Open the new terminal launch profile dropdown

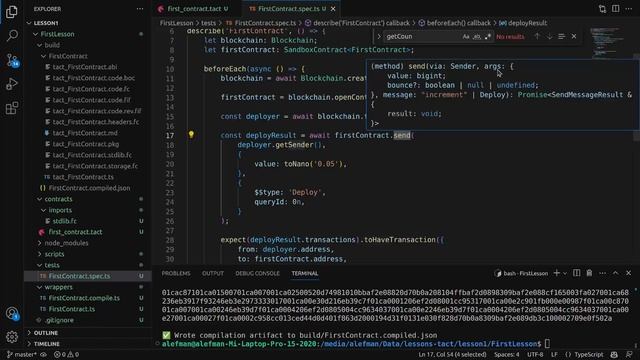[x=565, y=273]
